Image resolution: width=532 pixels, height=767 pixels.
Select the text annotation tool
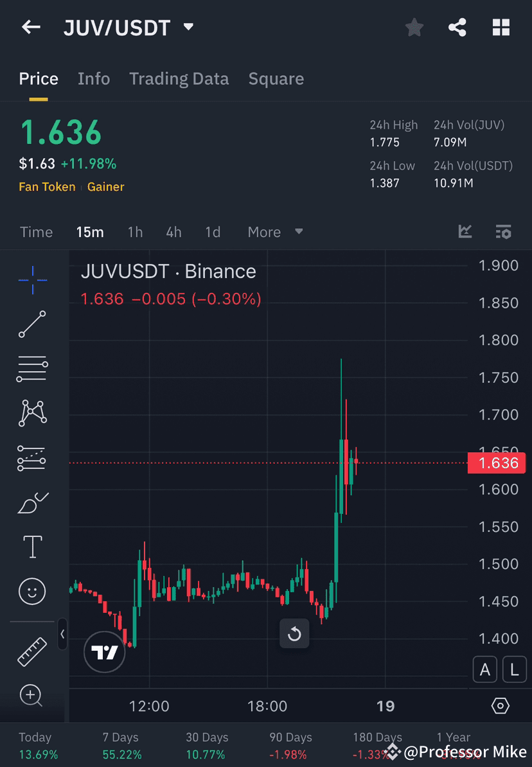[x=32, y=546]
